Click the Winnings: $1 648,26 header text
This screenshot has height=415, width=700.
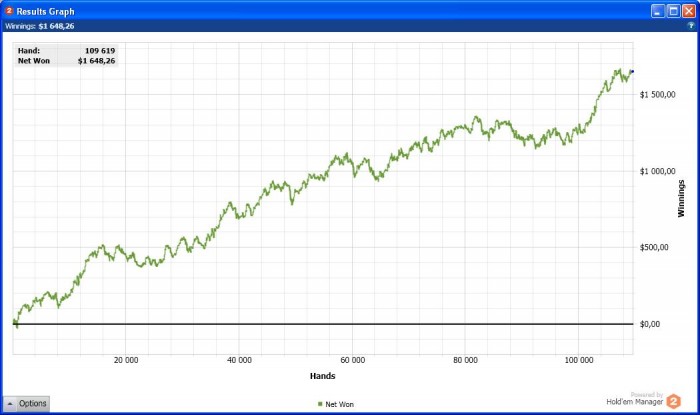coord(40,26)
